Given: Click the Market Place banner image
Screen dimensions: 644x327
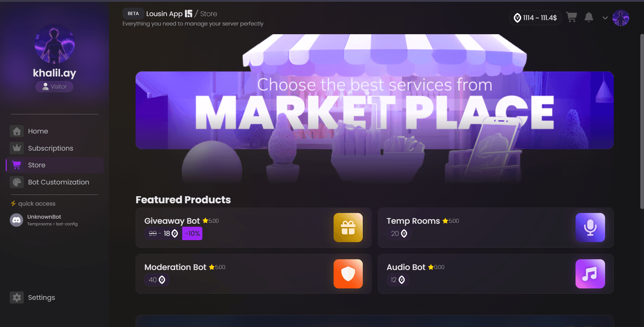Looking at the screenshot, I should [375, 109].
